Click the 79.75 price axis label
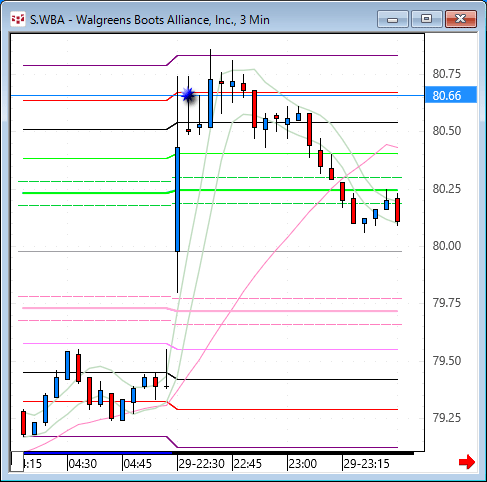This screenshot has height=482, width=487. [x=447, y=303]
